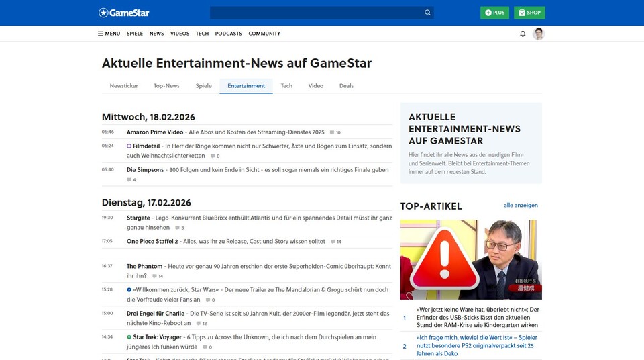
Task: Open the Drei Engel für Charlie article
Action: (x=156, y=313)
